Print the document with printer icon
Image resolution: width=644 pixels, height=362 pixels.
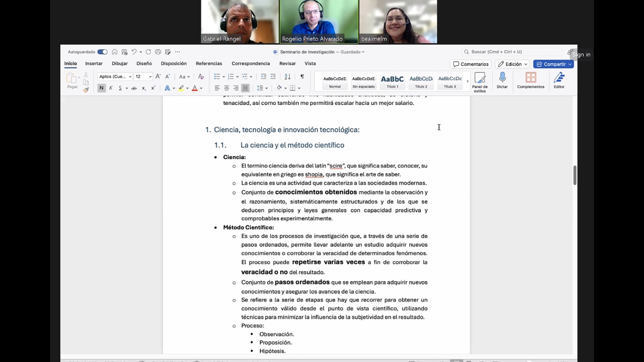coord(158,52)
